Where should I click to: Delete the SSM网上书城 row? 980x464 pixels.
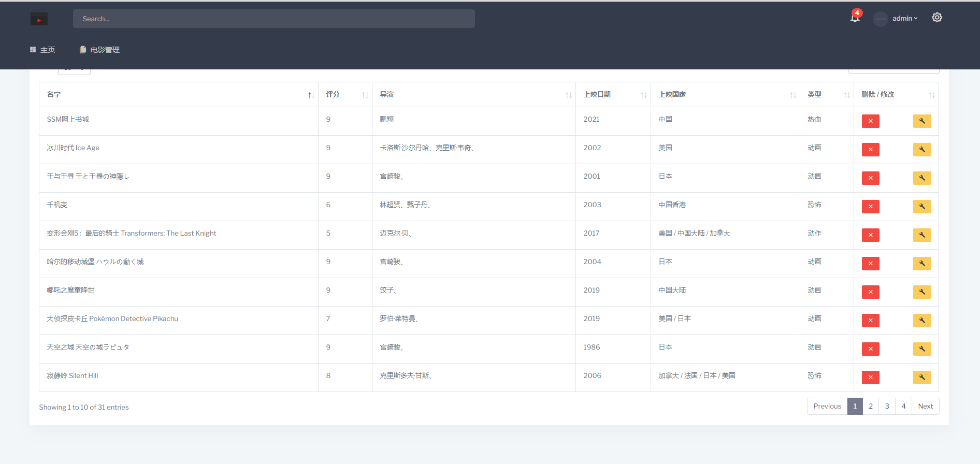coord(870,121)
